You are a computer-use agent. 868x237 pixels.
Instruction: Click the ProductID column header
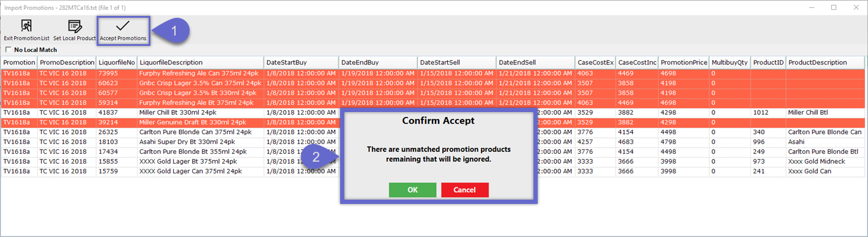[x=768, y=62]
